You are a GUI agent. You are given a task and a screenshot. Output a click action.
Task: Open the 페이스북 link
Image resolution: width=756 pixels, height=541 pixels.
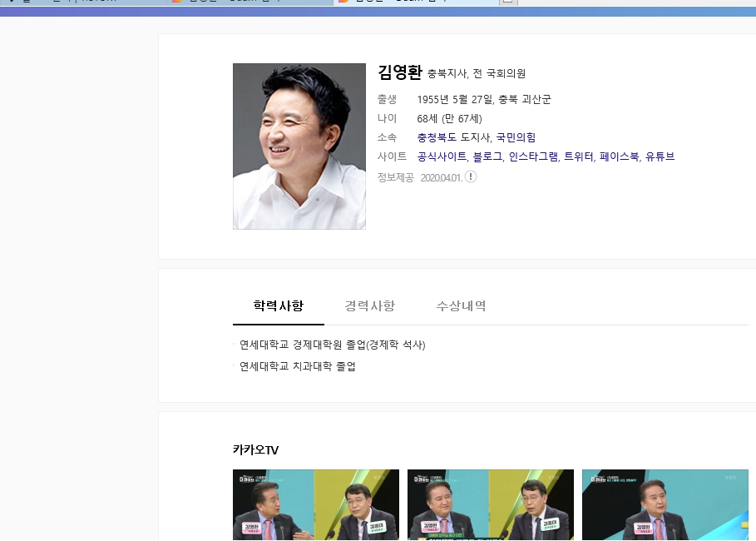pos(619,156)
